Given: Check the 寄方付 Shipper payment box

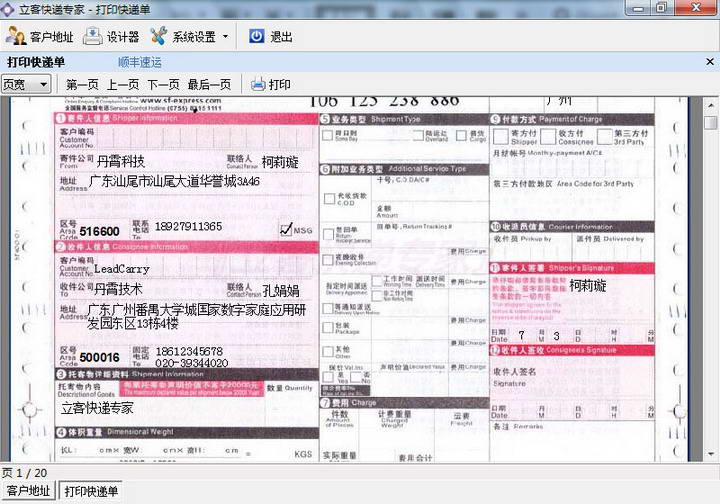Looking at the screenshot, I should [501, 136].
